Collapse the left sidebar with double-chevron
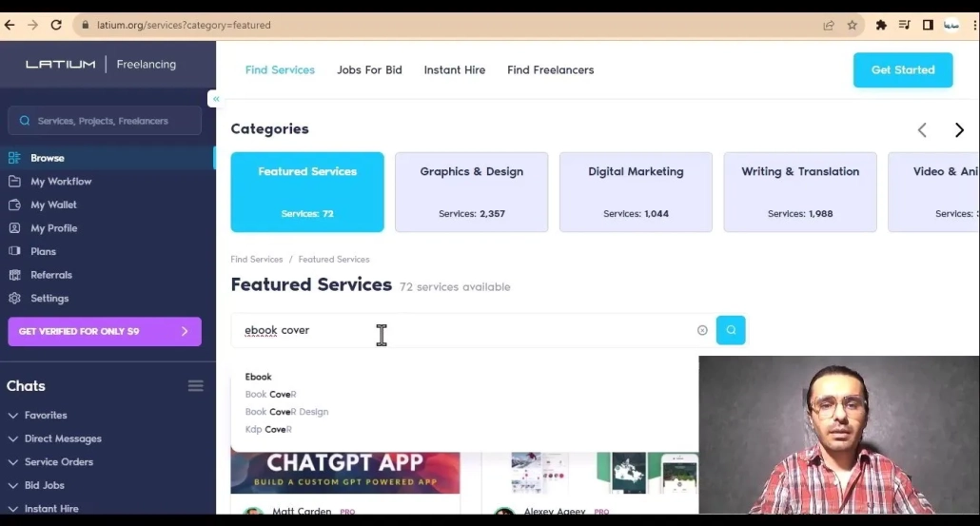This screenshot has height=526, width=980. point(216,99)
